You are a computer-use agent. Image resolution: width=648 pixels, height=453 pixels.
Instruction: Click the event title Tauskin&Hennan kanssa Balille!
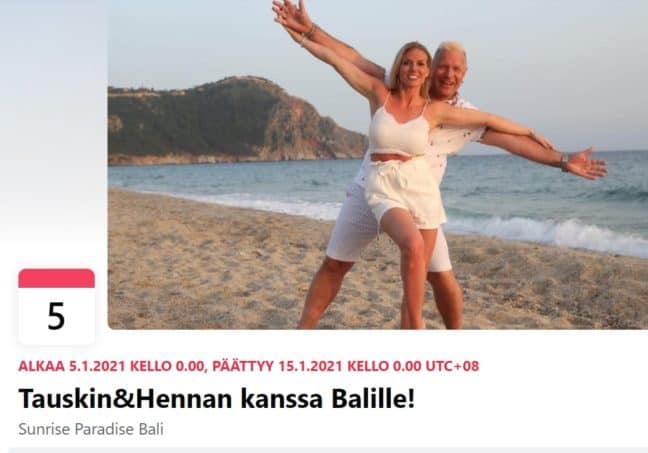[x=216, y=398]
